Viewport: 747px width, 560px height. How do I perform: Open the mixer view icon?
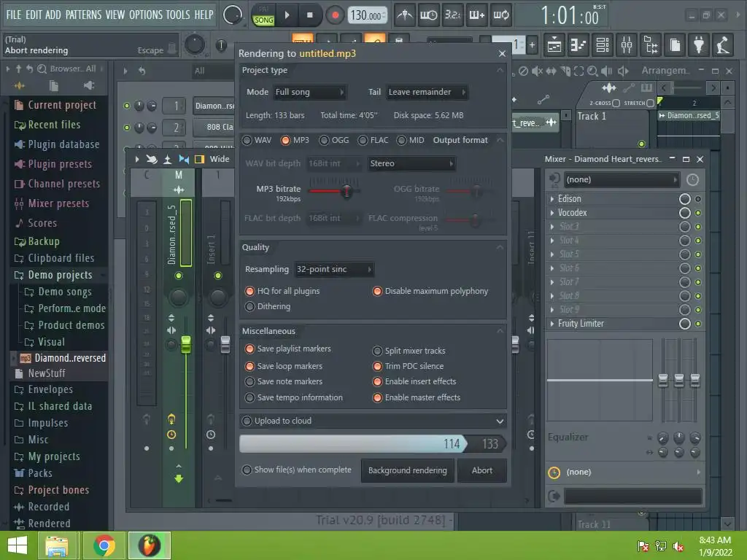(627, 45)
